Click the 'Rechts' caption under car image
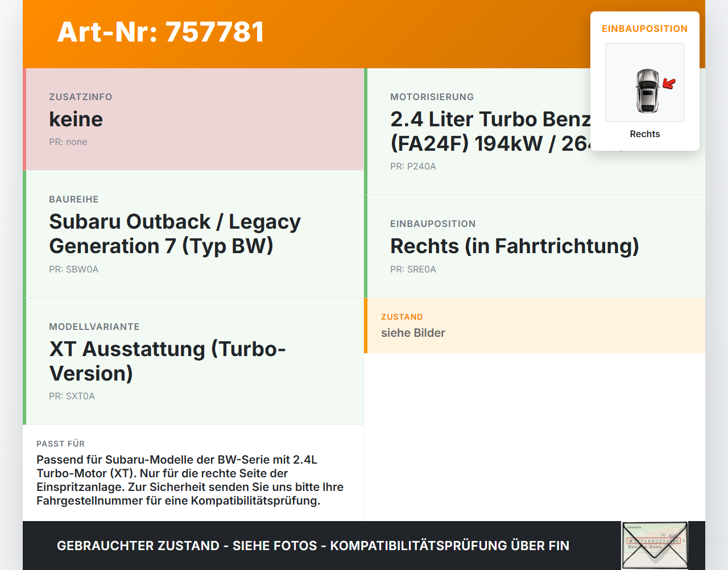This screenshot has height=570, width=728. [645, 134]
